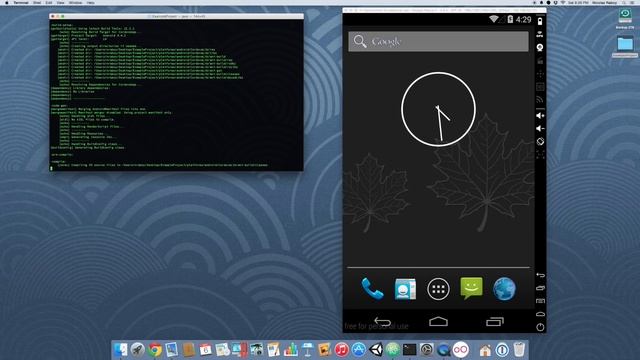
Task: Open Trash in the Dock
Action: point(519,350)
